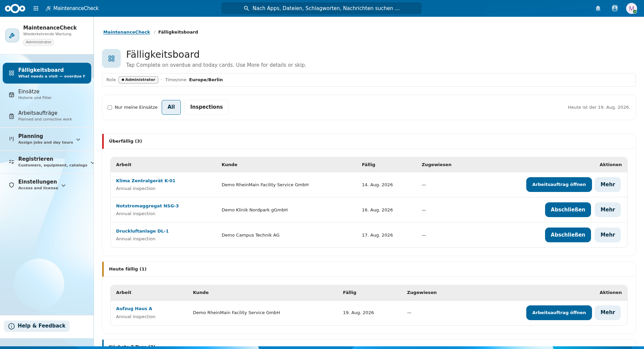
Task: Open Arbeitsauftrag for Aufzug Haus A
Action: 559,313
